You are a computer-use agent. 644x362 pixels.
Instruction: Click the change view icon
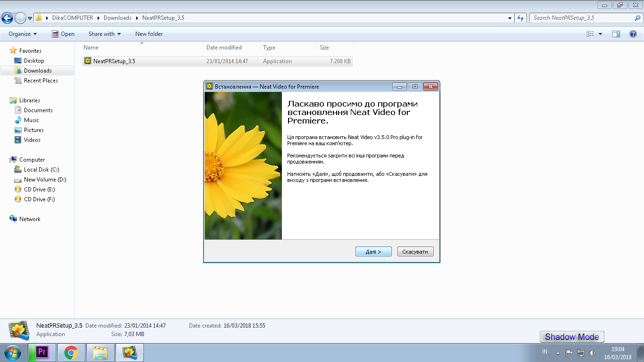(x=590, y=34)
